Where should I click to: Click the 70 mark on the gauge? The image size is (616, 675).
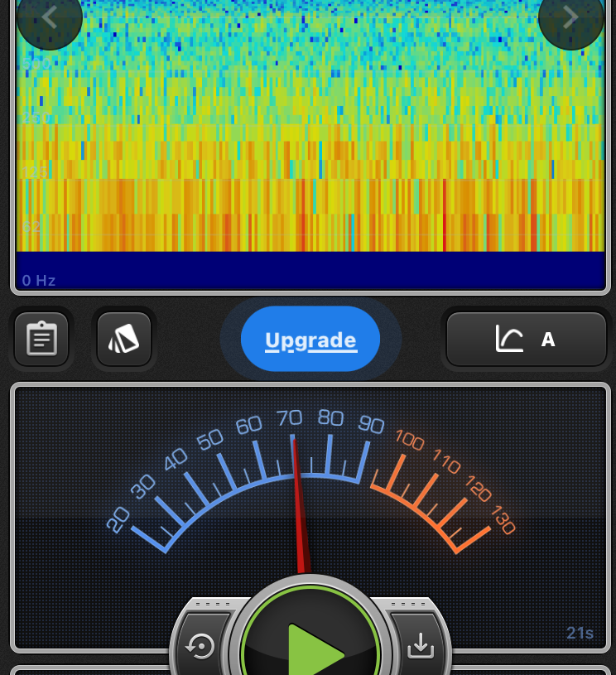290,417
